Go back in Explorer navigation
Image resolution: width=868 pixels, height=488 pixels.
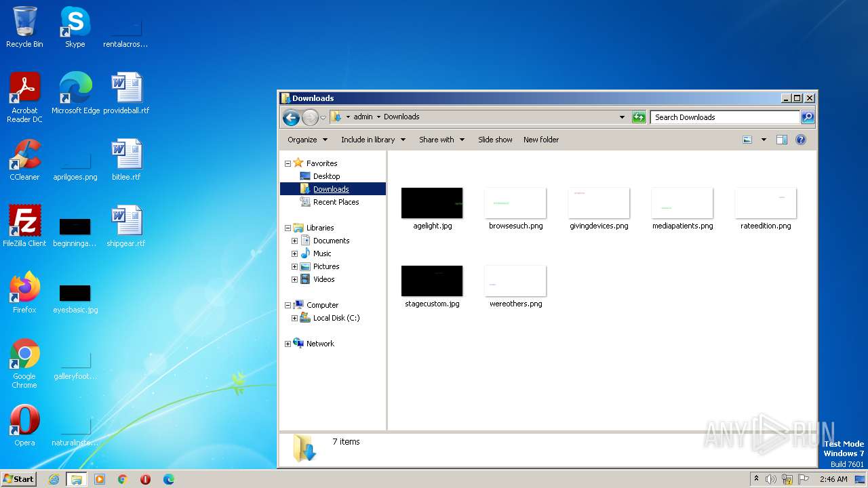click(x=291, y=117)
